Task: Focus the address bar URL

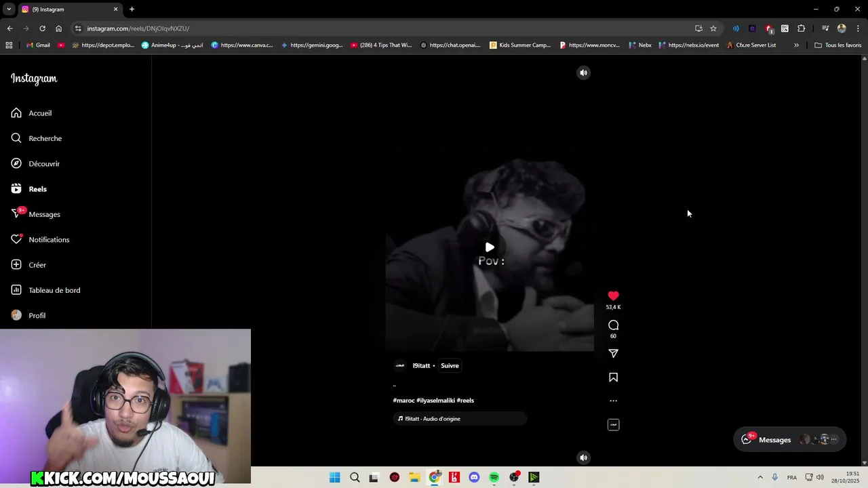Action: [x=138, y=28]
